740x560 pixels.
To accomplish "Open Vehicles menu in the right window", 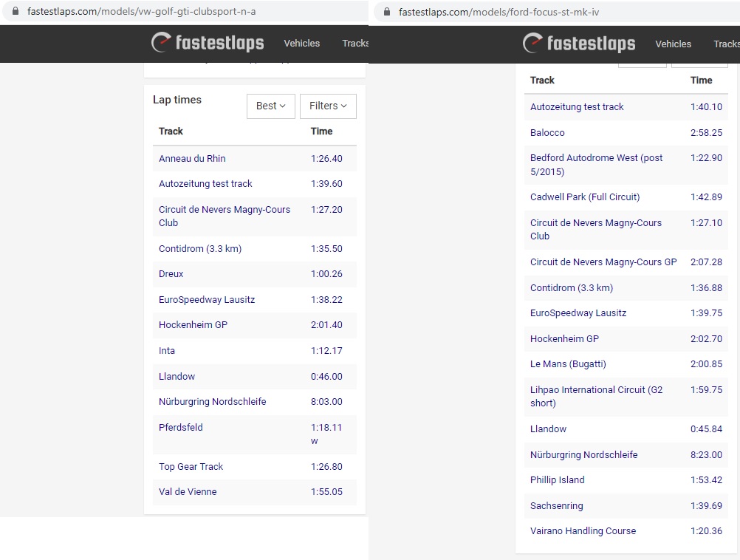I will tap(673, 44).
